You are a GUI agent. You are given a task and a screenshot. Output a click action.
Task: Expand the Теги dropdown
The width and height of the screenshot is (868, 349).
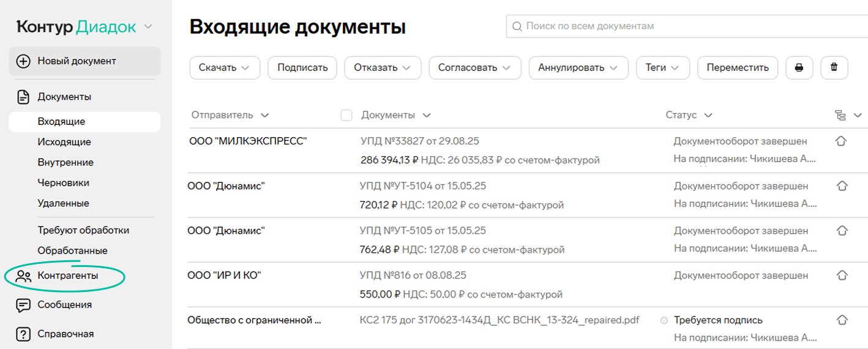pyautogui.click(x=663, y=68)
